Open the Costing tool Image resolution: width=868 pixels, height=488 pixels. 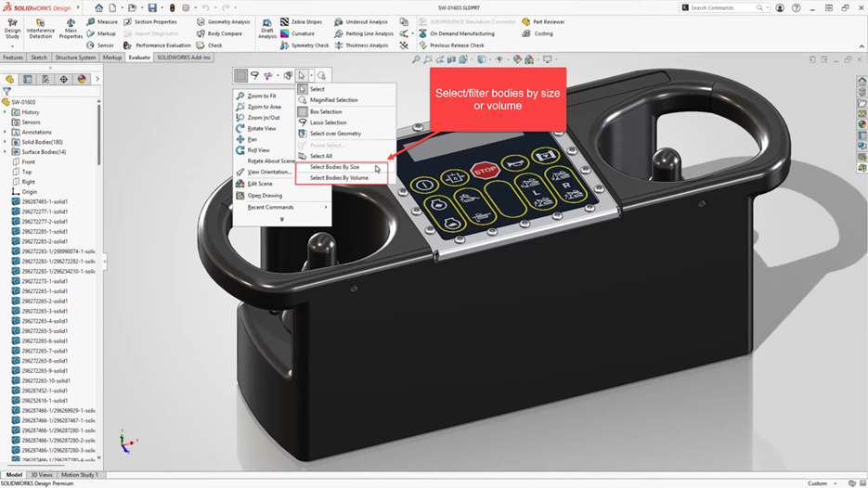[543, 33]
